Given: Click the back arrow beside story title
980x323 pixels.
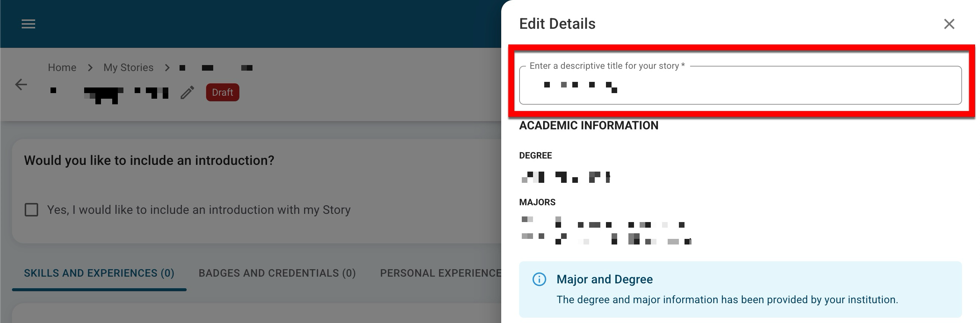Looking at the screenshot, I should 21,84.
